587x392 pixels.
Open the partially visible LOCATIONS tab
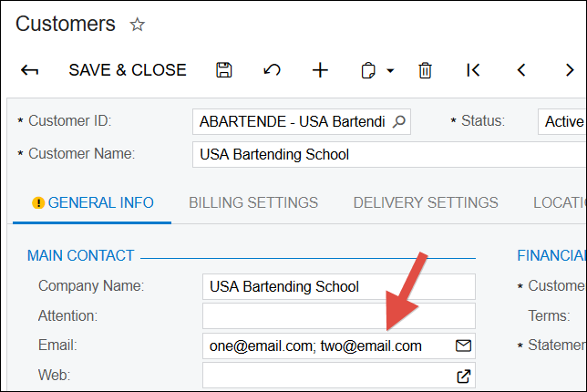[x=560, y=203]
